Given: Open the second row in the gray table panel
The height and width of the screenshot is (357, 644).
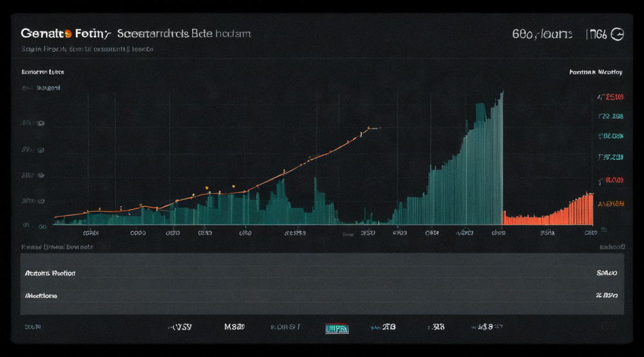Looking at the screenshot, I should [322, 295].
